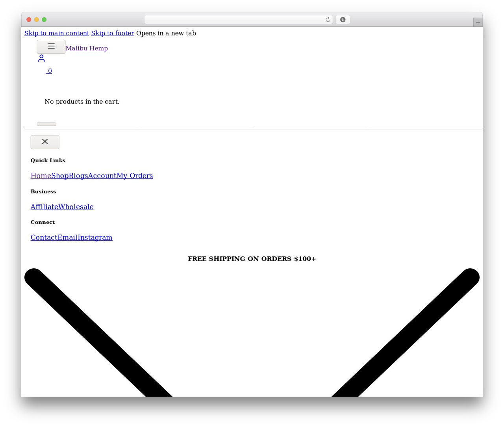Open the Malibu Hemp home link
This screenshot has width=504, height=427.
coord(87,48)
